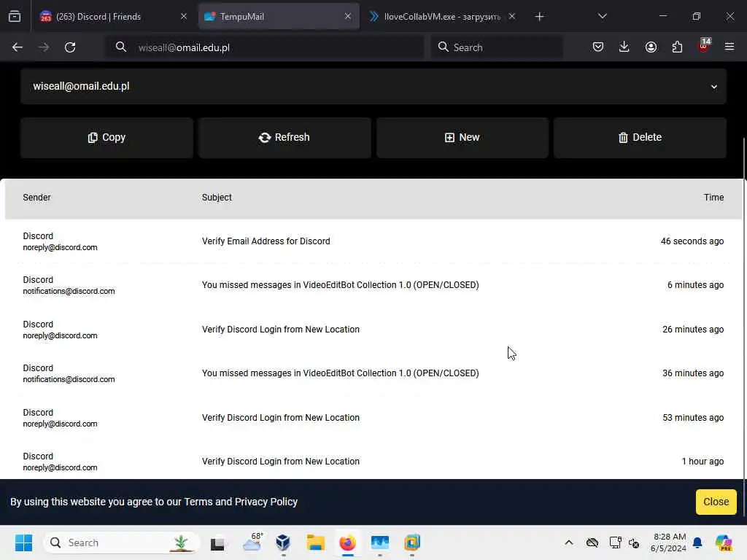Open Firefox account menu
Screen dimensions: 747x560
click(x=651, y=47)
